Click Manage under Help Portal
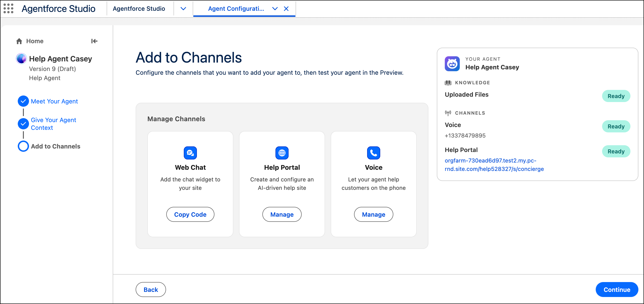 coord(282,214)
